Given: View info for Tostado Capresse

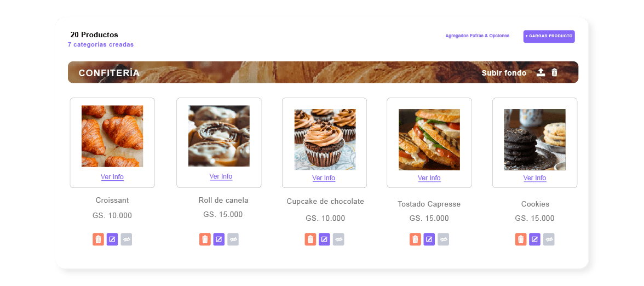Looking at the screenshot, I should [x=429, y=178].
